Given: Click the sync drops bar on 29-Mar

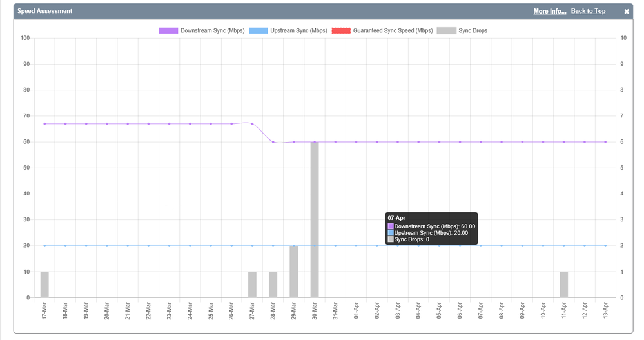Looking at the screenshot, I should [294, 272].
